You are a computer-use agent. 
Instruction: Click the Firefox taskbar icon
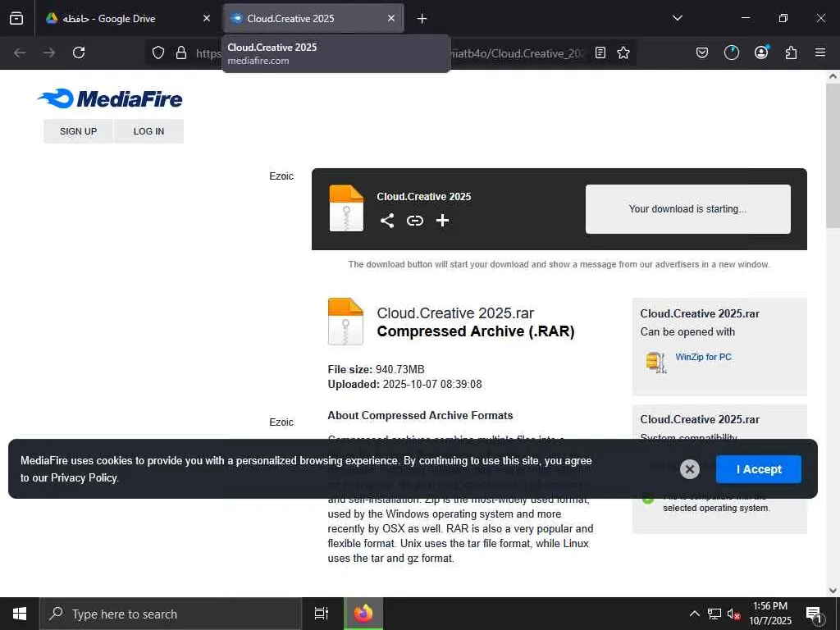[363, 614]
